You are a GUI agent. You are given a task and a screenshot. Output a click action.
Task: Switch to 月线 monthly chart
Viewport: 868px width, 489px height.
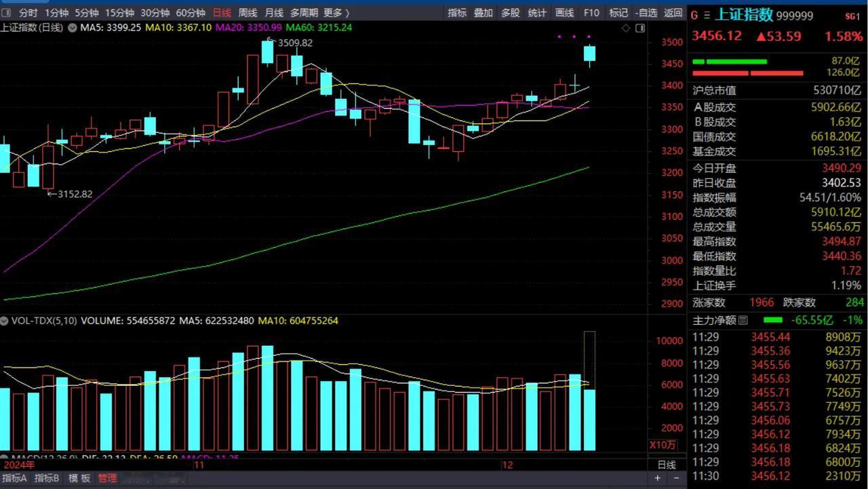click(274, 13)
